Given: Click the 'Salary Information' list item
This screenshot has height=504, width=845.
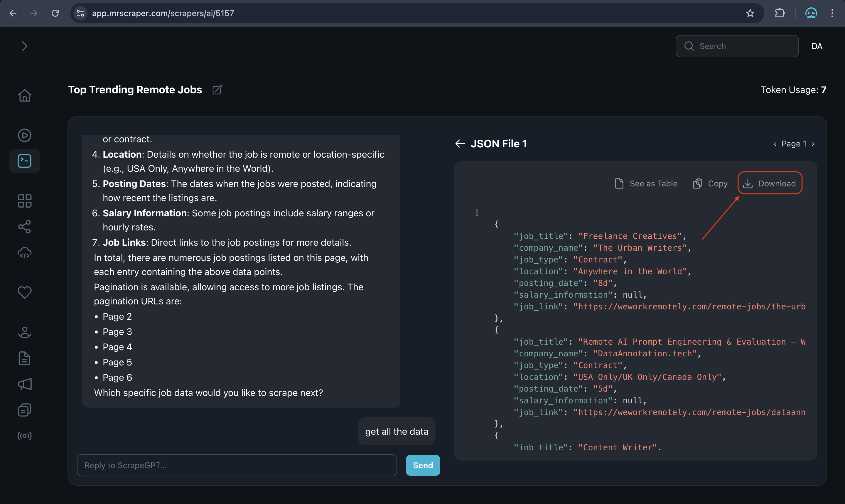Looking at the screenshot, I should [233, 220].
